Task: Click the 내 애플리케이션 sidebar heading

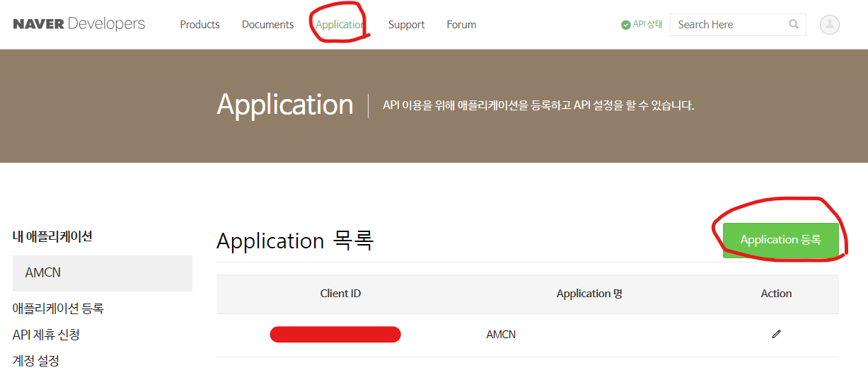Action: pos(52,236)
